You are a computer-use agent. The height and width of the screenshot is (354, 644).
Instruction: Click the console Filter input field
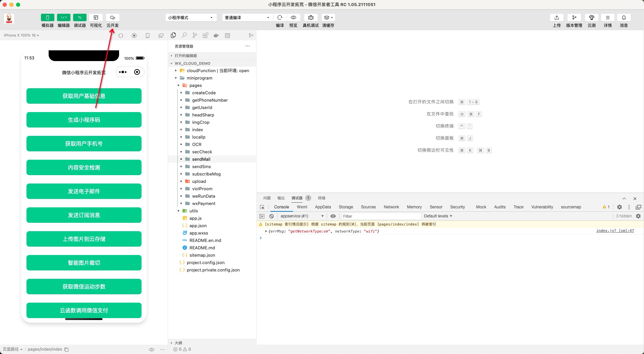pos(381,216)
